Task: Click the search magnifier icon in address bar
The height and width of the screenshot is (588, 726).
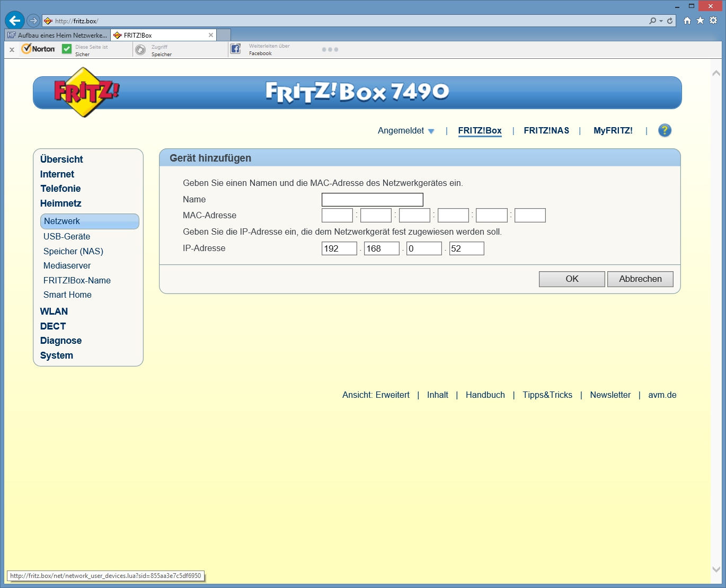Action: click(x=652, y=21)
